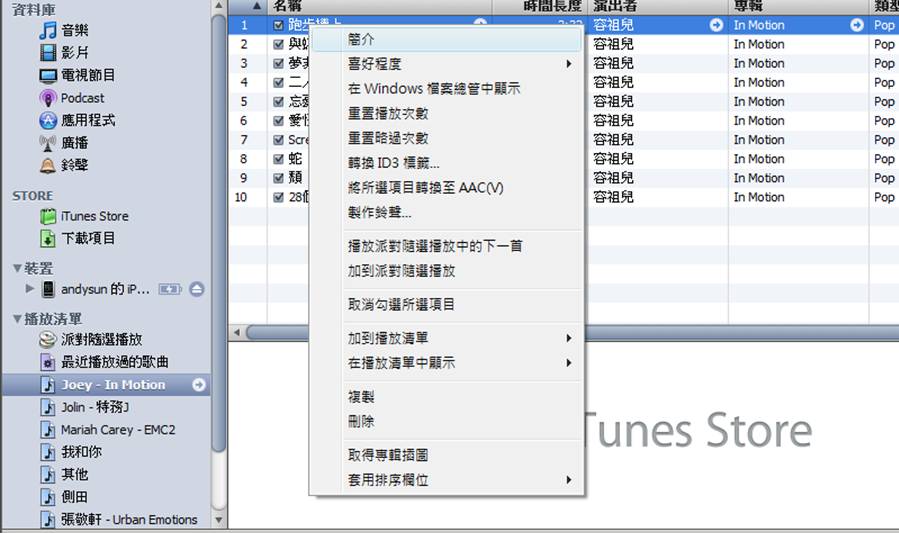This screenshot has height=533, width=899.
Task: Open the 其他 playlist icon
Action: click(48, 475)
